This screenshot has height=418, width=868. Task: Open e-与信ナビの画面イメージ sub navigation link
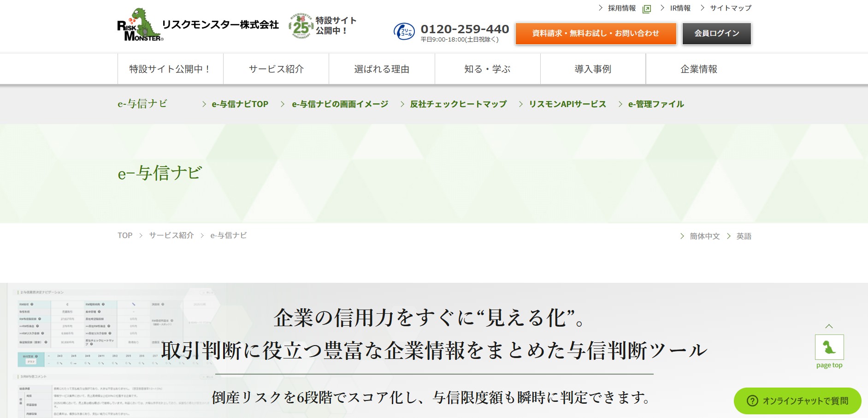click(x=340, y=104)
